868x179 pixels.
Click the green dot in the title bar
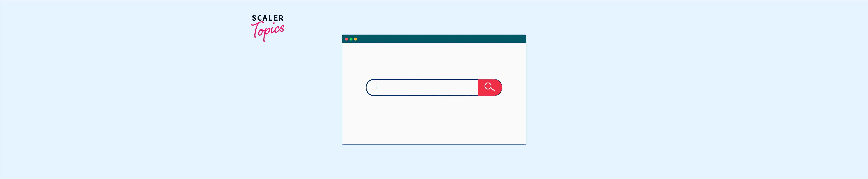point(351,39)
